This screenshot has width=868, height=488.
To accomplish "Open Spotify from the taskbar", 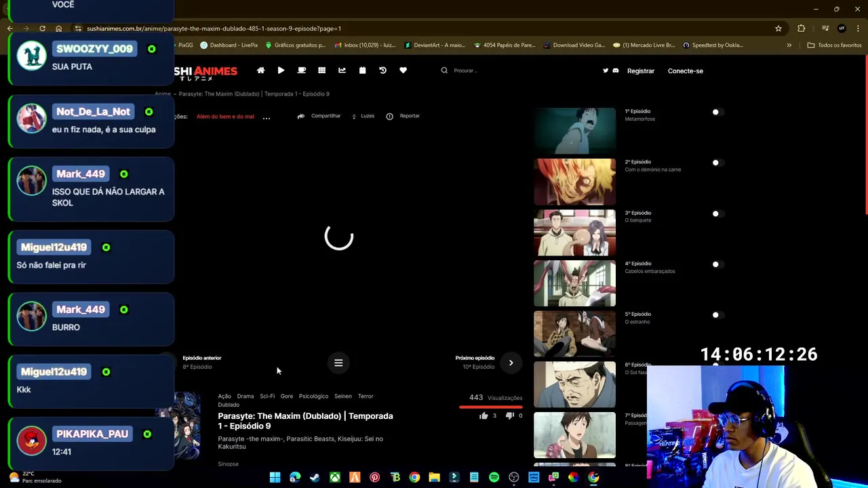I will coord(494,477).
